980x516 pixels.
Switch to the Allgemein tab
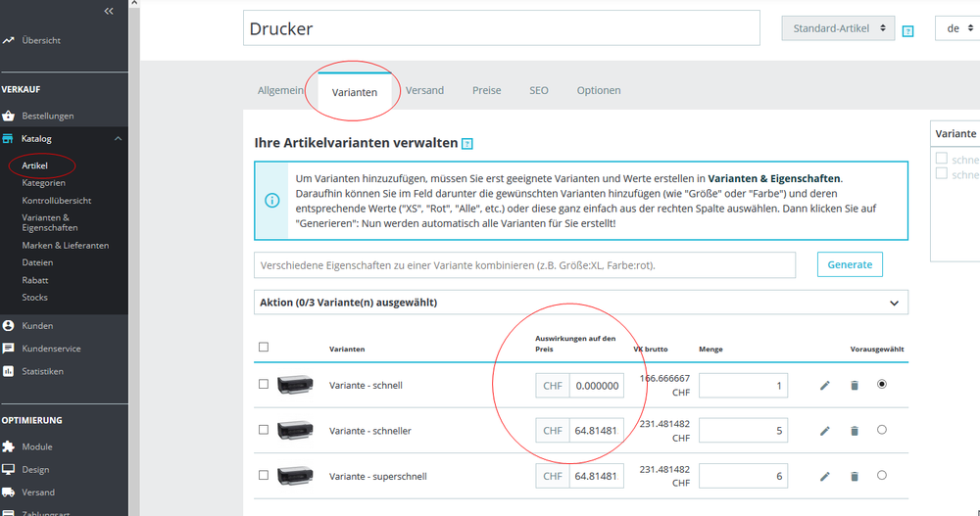click(x=280, y=91)
